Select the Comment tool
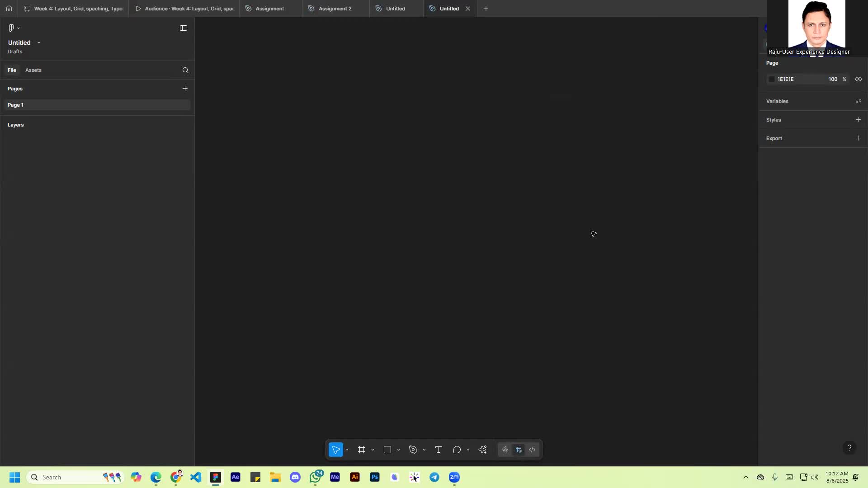Image resolution: width=868 pixels, height=488 pixels. click(x=457, y=450)
